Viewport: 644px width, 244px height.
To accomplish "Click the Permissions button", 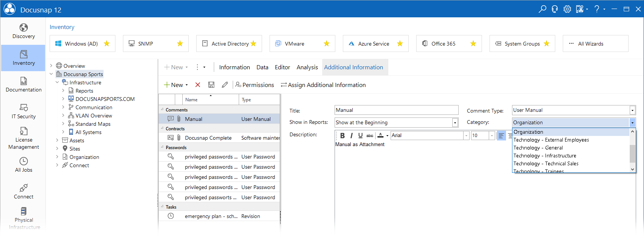I will coord(255,85).
